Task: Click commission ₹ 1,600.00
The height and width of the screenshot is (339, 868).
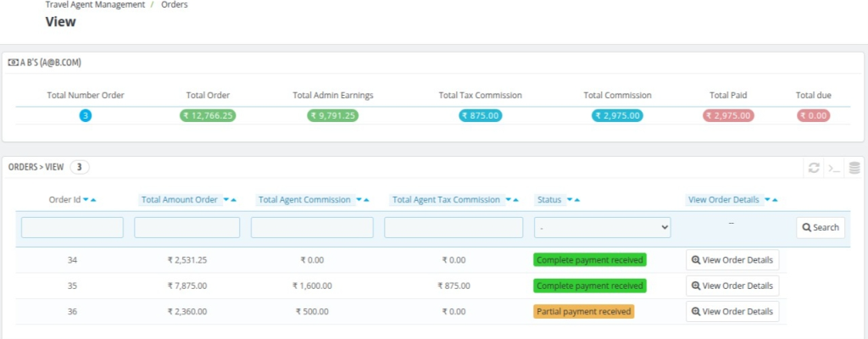Action: (312, 286)
